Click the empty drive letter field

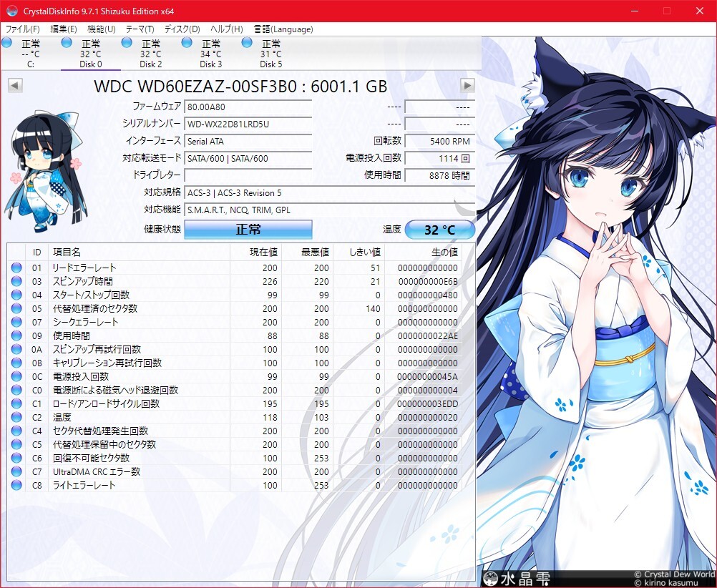click(248, 175)
